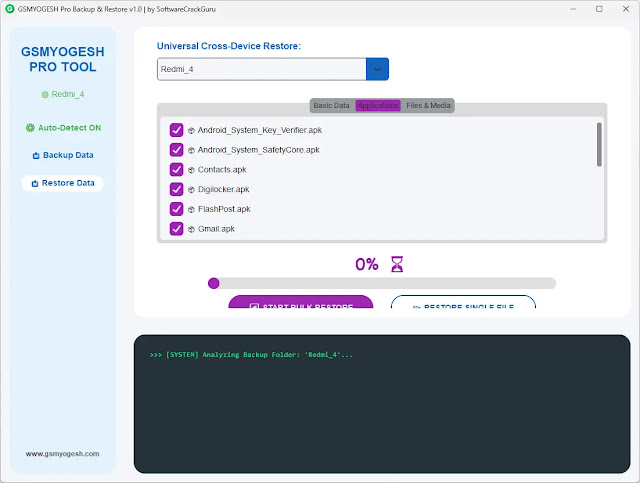The image size is (640, 483).
Task: Click the hourglass icon next to 0%
Action: pos(397,264)
